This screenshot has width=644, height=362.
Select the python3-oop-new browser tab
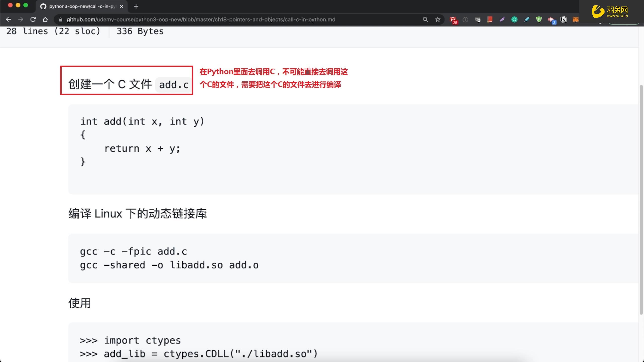[x=75, y=6]
